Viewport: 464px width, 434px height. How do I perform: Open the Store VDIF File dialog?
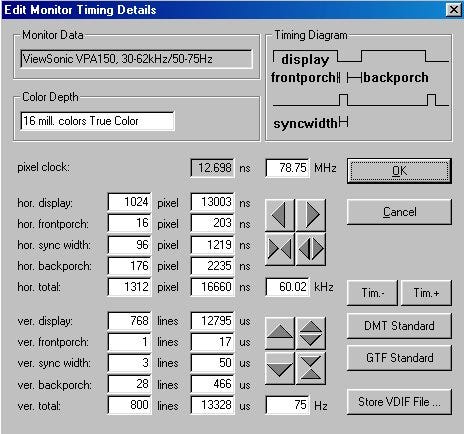(x=399, y=402)
